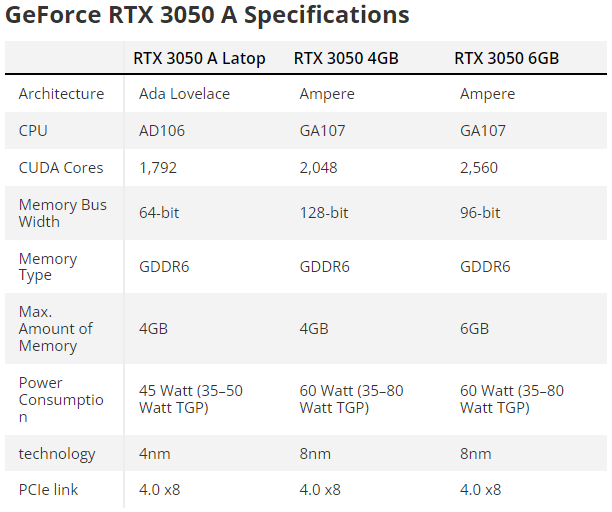The height and width of the screenshot is (512, 612).
Task: Select the 'RTX 3050 6GB' column header
Action: pos(506,58)
